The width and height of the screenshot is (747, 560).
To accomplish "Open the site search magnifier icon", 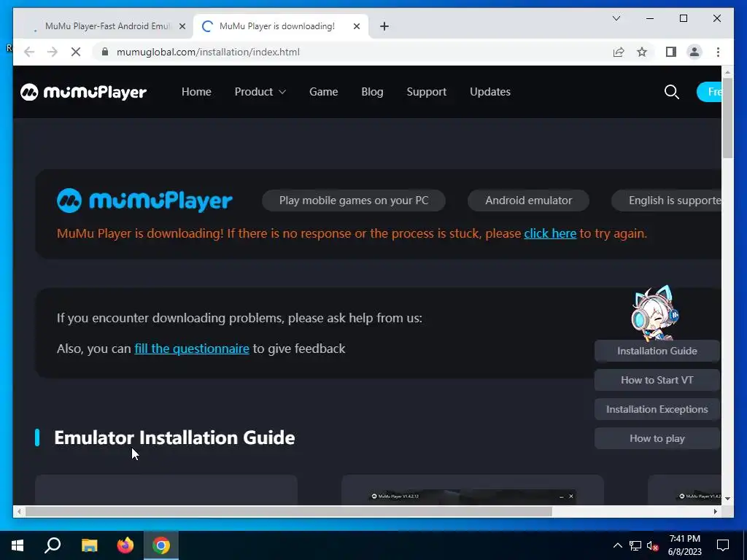I will pyautogui.click(x=672, y=92).
